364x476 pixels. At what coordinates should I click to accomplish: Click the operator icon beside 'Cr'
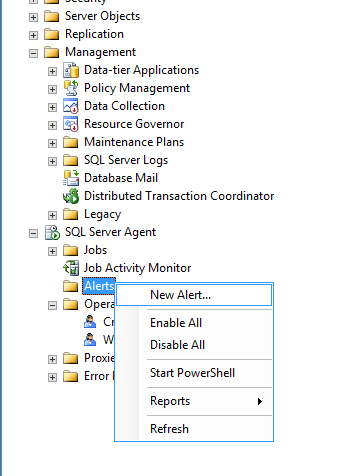tap(90, 322)
